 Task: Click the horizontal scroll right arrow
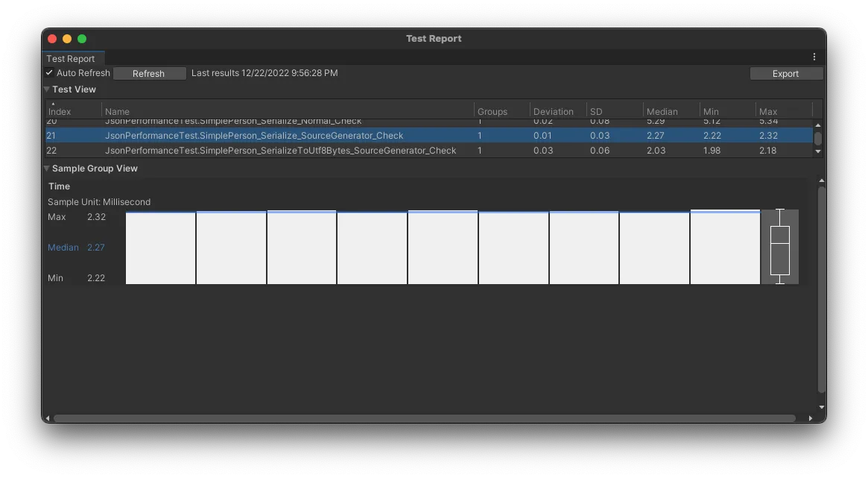click(811, 418)
